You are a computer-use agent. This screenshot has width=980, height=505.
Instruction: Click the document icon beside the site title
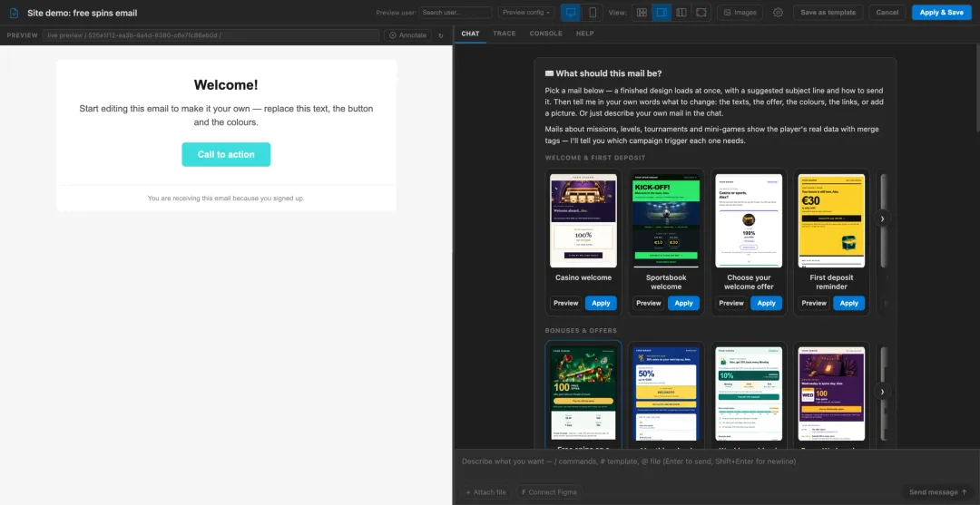(x=14, y=13)
